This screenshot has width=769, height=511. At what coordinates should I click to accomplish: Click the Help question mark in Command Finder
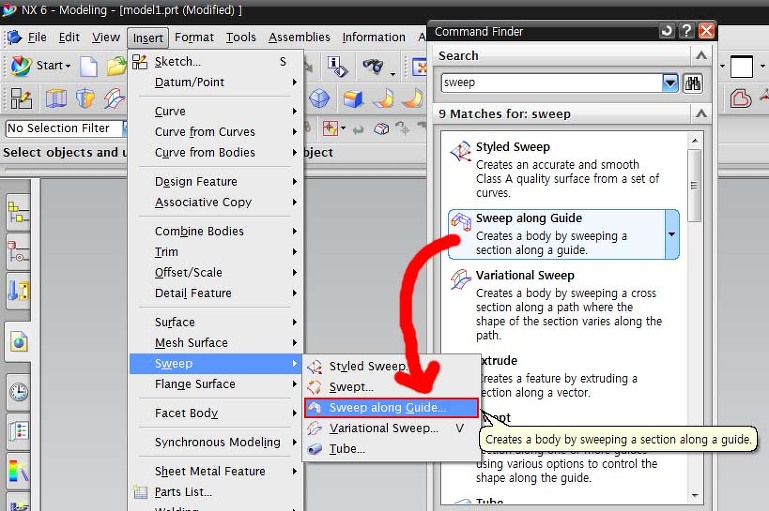tap(687, 31)
